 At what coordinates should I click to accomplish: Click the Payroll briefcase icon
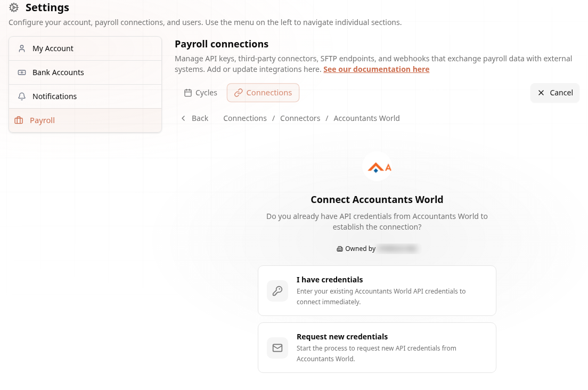(19, 120)
